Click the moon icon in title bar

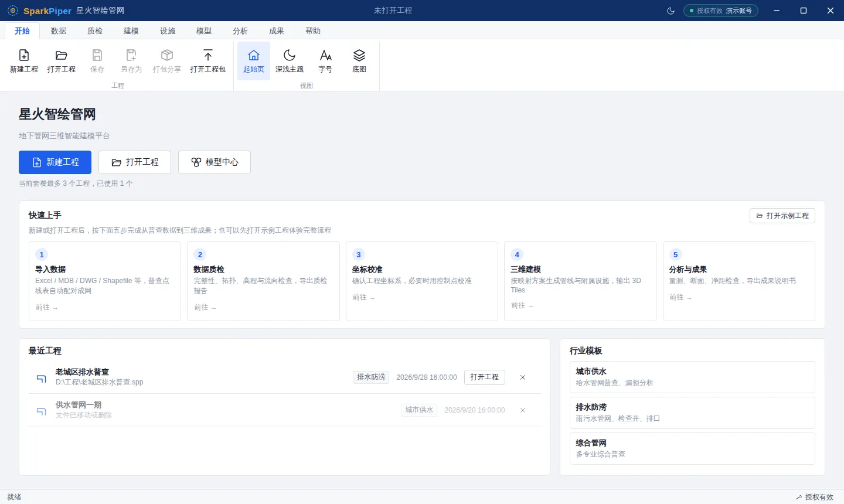coord(671,11)
